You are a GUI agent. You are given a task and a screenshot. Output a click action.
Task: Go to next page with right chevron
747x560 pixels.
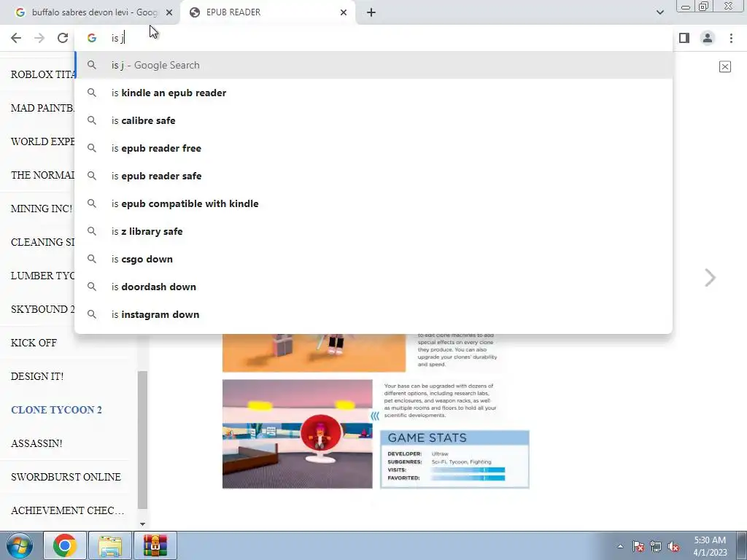[x=710, y=278]
